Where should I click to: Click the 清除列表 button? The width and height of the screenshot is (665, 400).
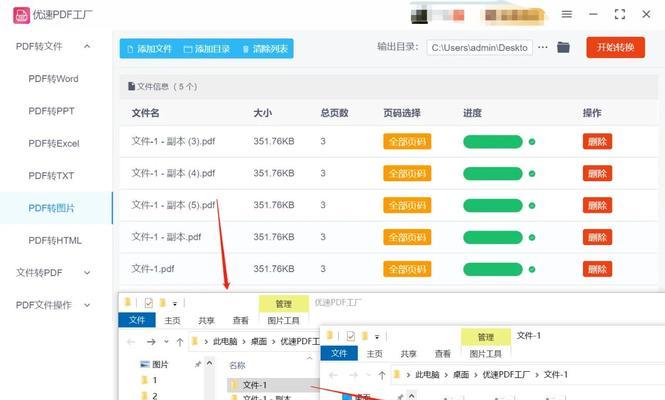[265, 49]
